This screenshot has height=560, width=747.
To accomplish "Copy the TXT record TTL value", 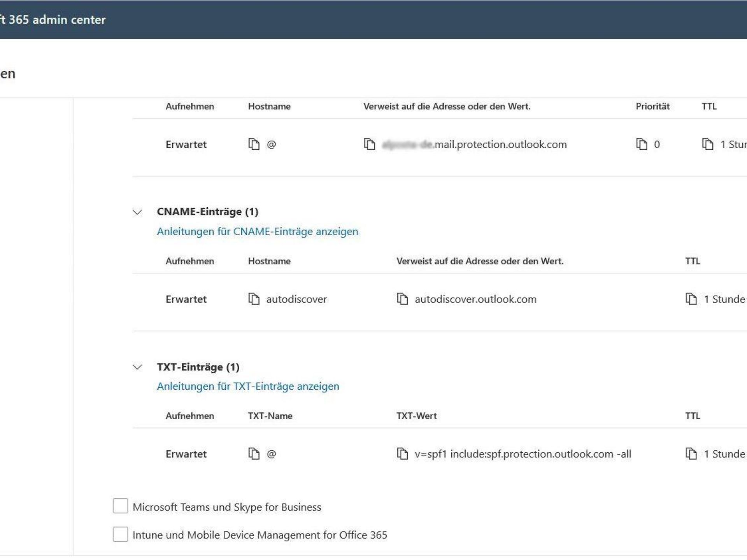I will [691, 453].
